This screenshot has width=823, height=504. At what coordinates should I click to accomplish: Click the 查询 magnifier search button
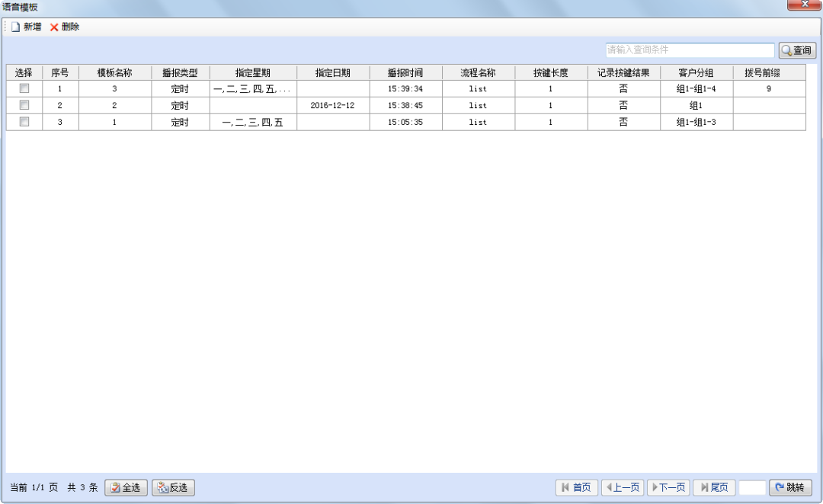(797, 51)
